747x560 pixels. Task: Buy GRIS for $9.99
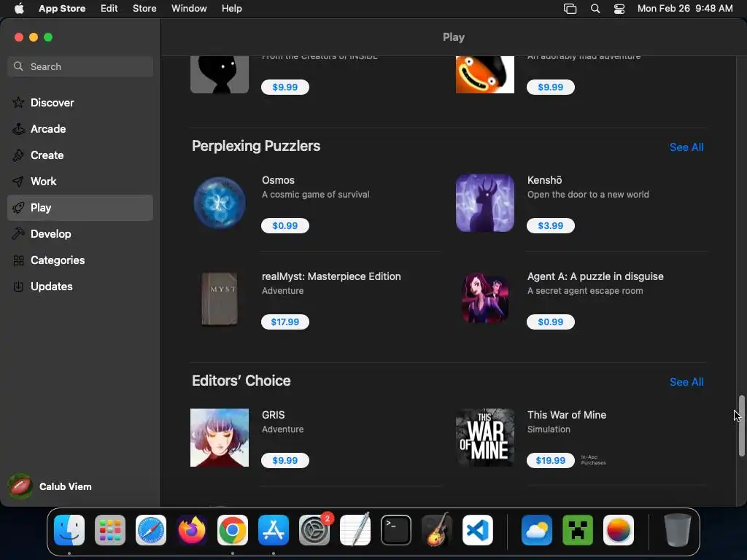click(285, 461)
